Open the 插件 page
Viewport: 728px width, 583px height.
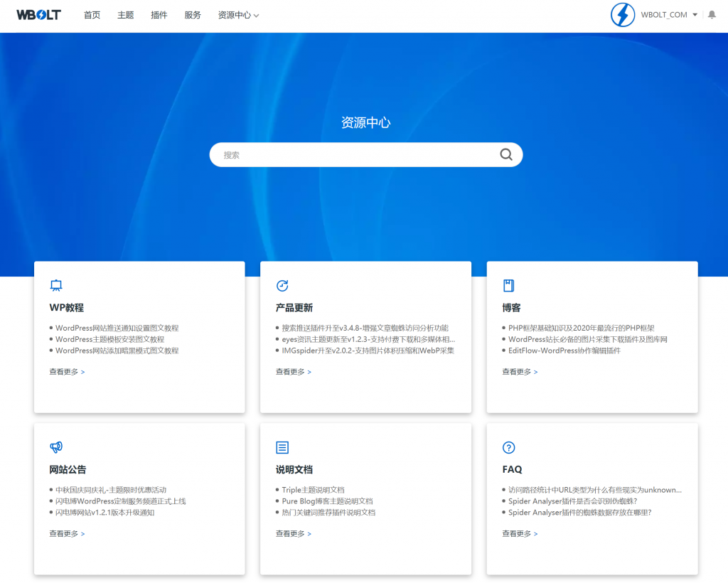click(159, 14)
